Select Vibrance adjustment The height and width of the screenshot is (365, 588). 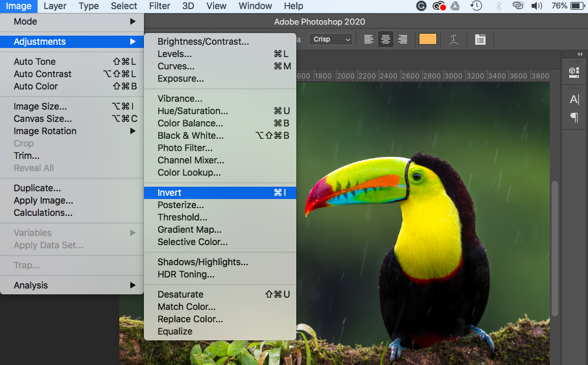[220, 99]
